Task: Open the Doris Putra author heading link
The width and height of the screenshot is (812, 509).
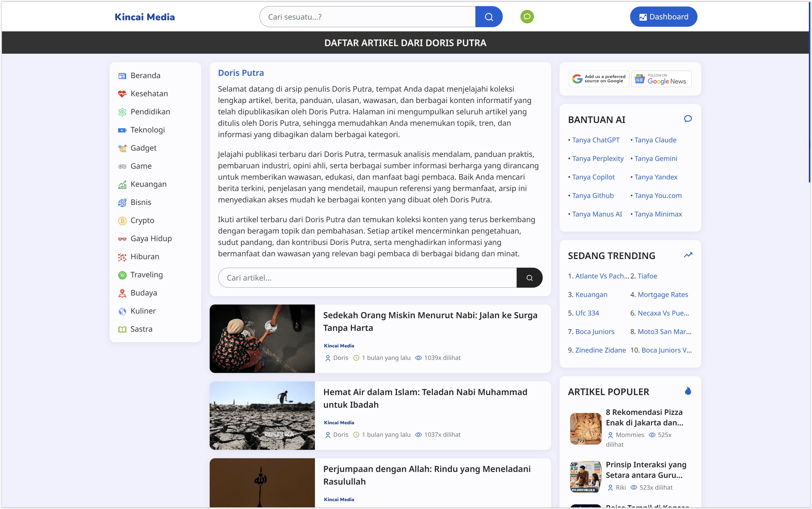Action: click(x=241, y=73)
